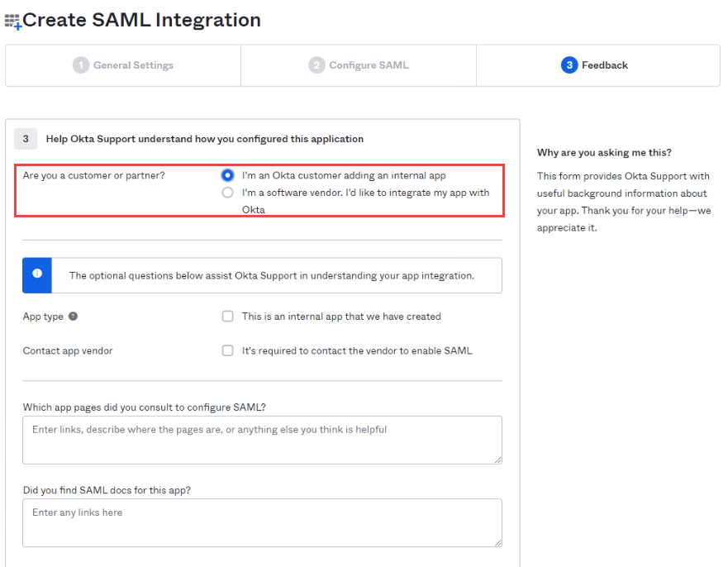The width and height of the screenshot is (728, 567).
Task: Click the "Are you a customer or partner?" label
Action: click(93, 175)
